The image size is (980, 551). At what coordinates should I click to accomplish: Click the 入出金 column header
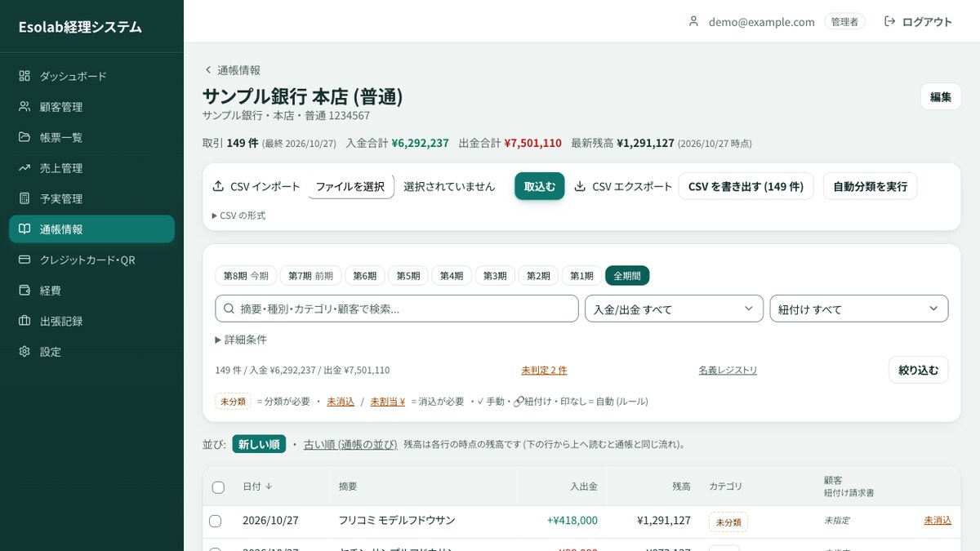(x=584, y=487)
